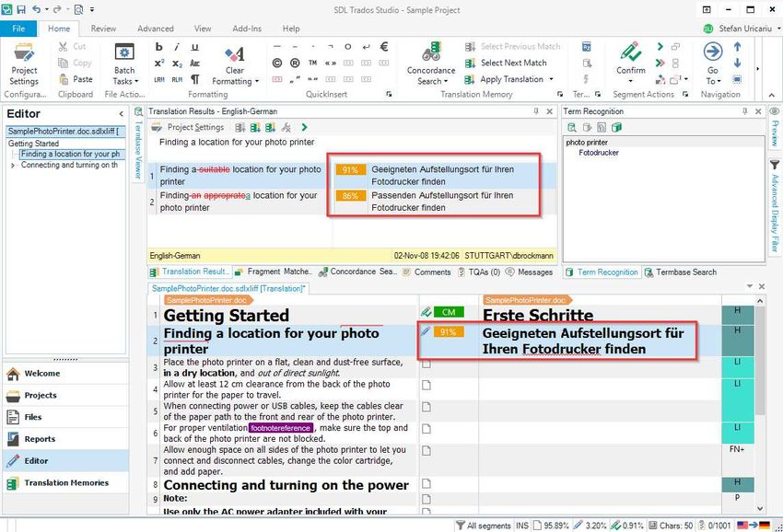783x532 pixels.
Task: Click Select Next Match
Action: pos(506,63)
